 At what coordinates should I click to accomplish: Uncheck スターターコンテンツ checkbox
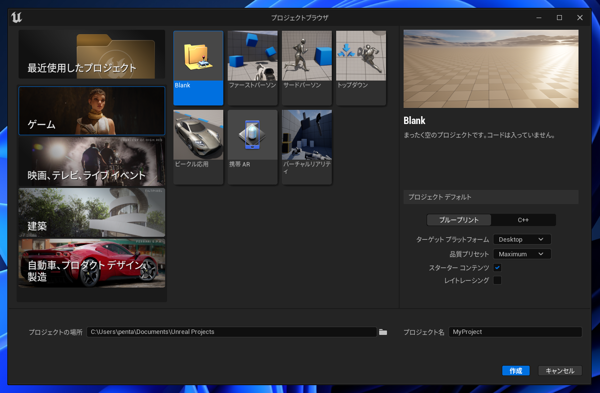click(497, 267)
